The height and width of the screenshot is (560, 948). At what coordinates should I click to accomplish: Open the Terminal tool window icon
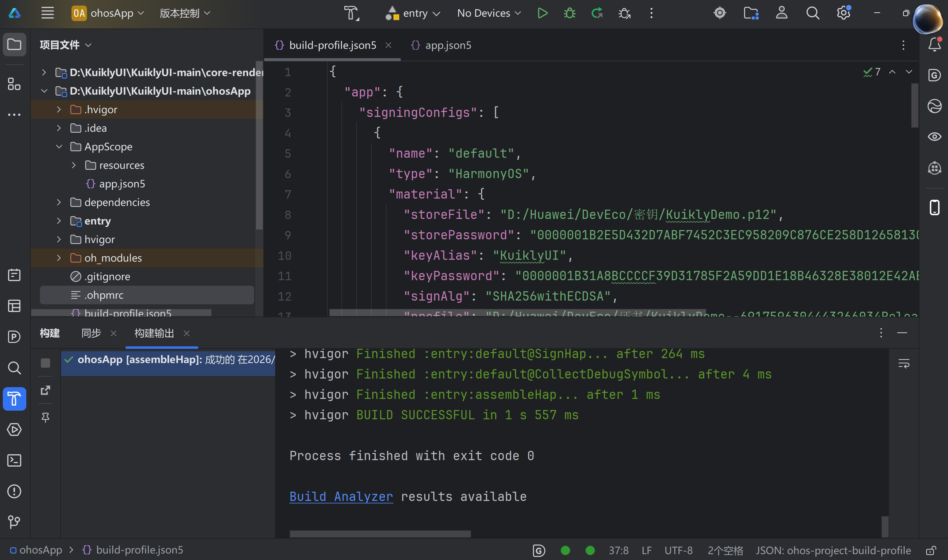pyautogui.click(x=14, y=460)
